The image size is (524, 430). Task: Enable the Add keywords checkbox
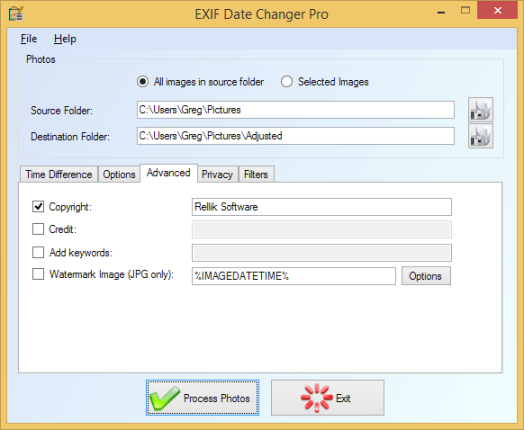tap(38, 252)
